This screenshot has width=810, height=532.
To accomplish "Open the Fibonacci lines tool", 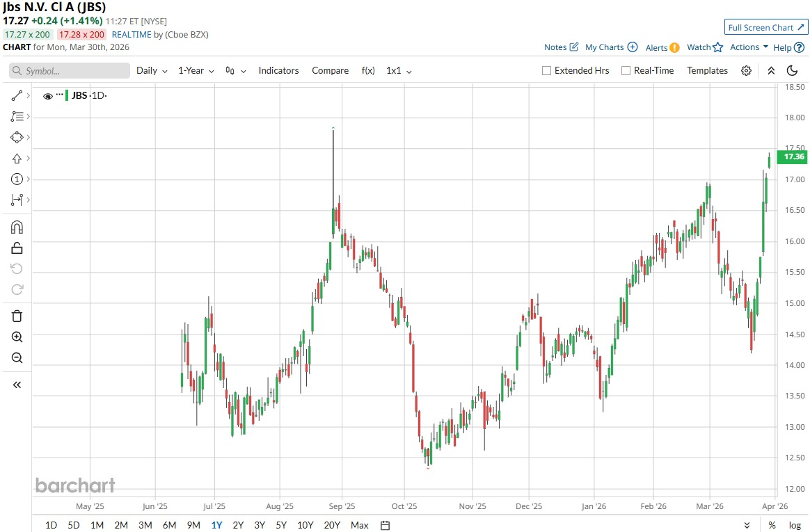I will (x=17, y=117).
